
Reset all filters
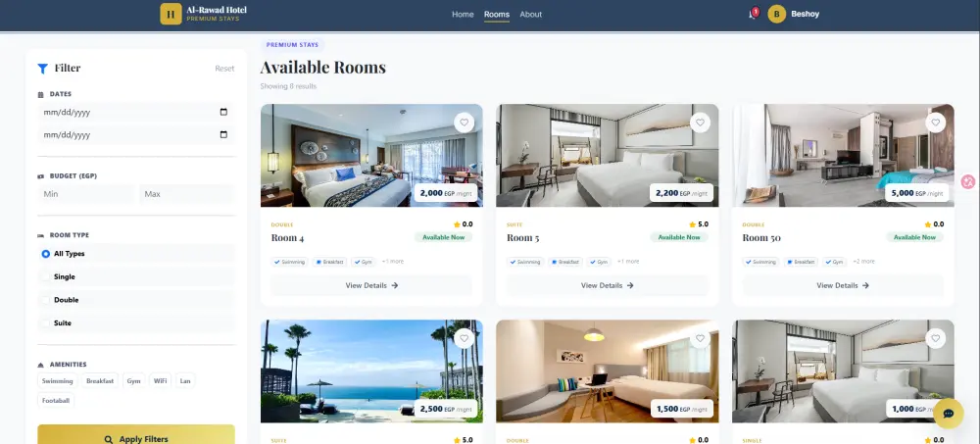point(224,69)
